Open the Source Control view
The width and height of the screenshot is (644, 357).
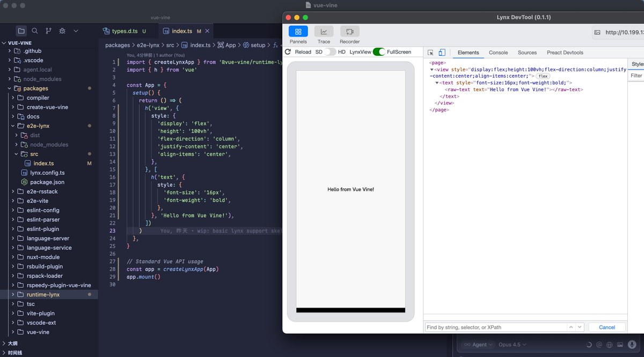49,31
